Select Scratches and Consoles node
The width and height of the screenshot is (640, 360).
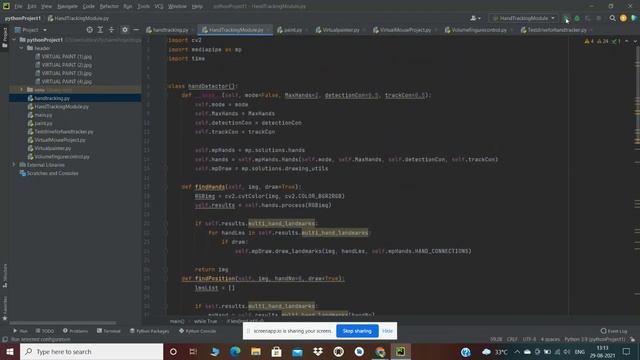click(x=49, y=173)
